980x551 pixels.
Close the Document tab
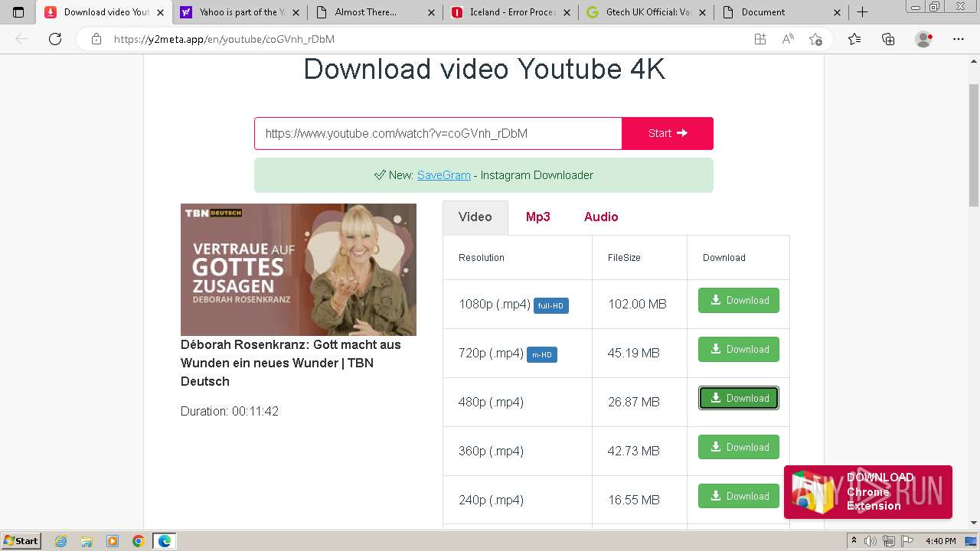(837, 12)
